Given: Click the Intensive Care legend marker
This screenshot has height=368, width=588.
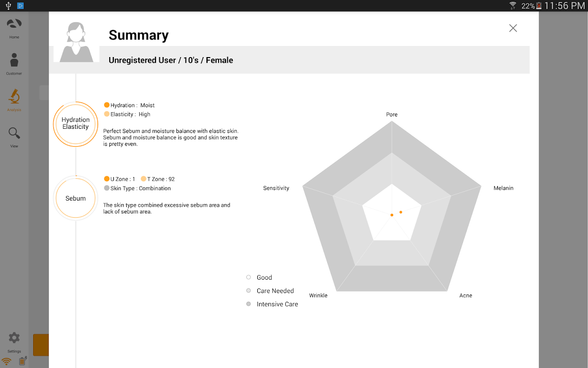Looking at the screenshot, I should click(249, 304).
